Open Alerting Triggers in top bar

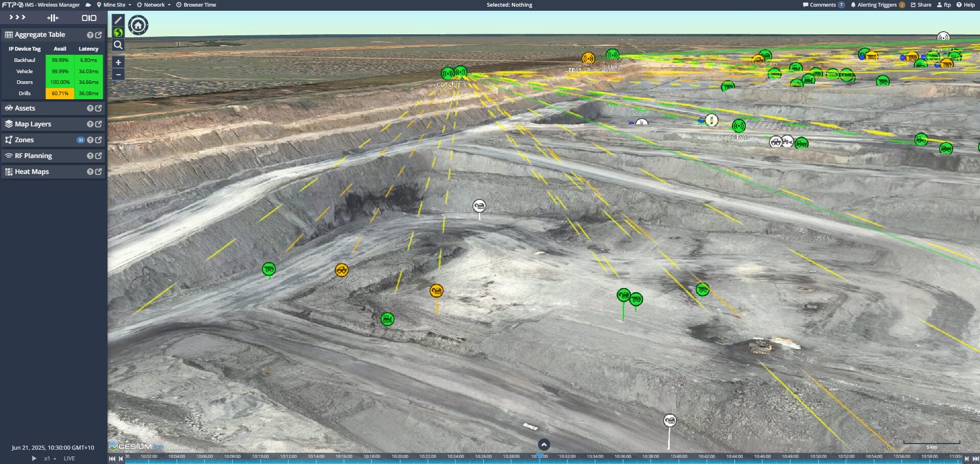coord(877,5)
